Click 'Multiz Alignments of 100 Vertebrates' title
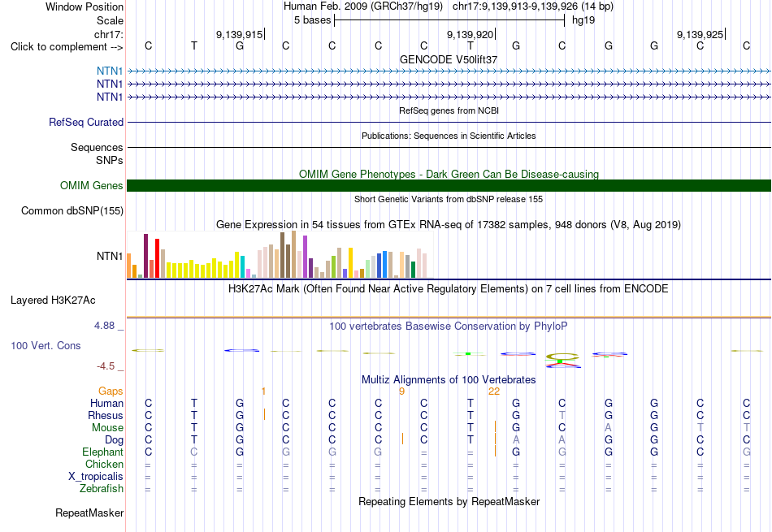The width and height of the screenshot is (772, 532). tap(449, 379)
